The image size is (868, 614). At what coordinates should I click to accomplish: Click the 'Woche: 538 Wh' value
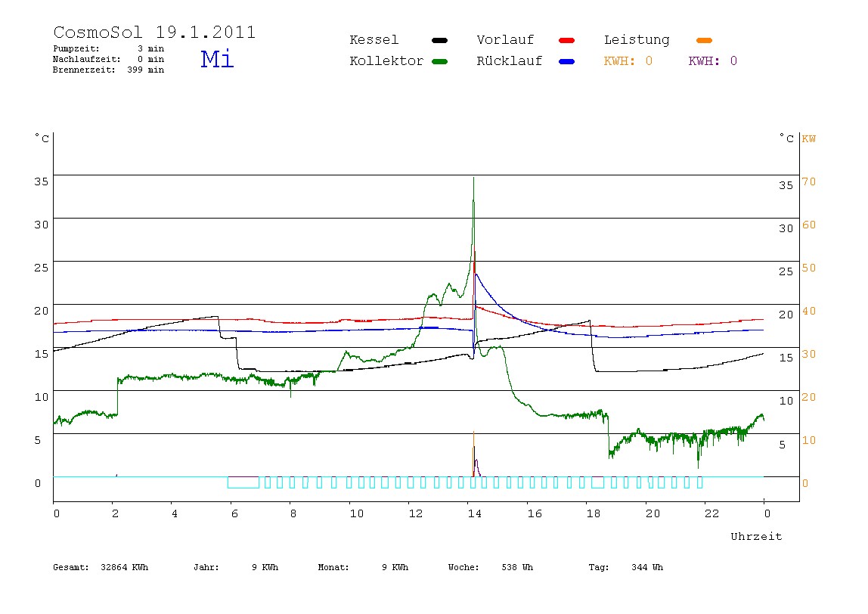click(x=491, y=567)
